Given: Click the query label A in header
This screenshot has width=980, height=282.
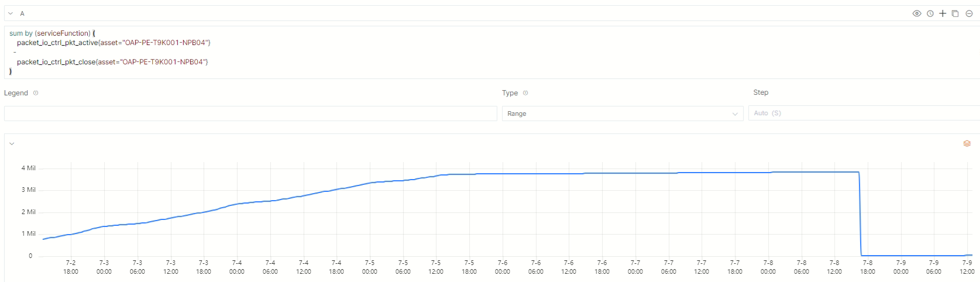Looking at the screenshot, I should 22,13.
